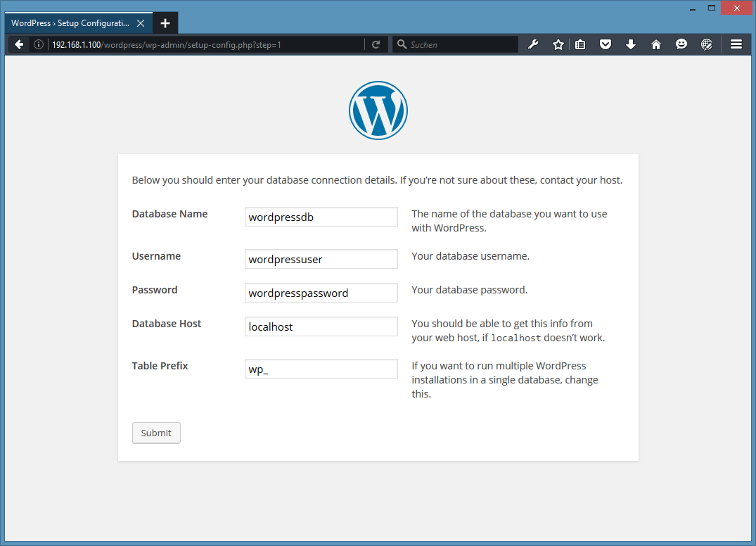Screen dimensions: 756x546
Task: Show bookmarks list icon
Action: [x=580, y=45]
